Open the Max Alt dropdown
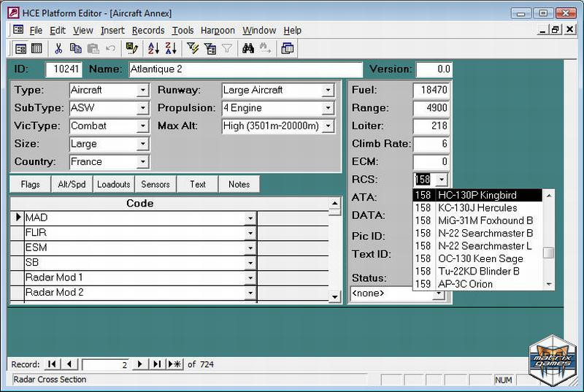Image resolution: width=584 pixels, height=392 pixels. pyautogui.click(x=328, y=126)
